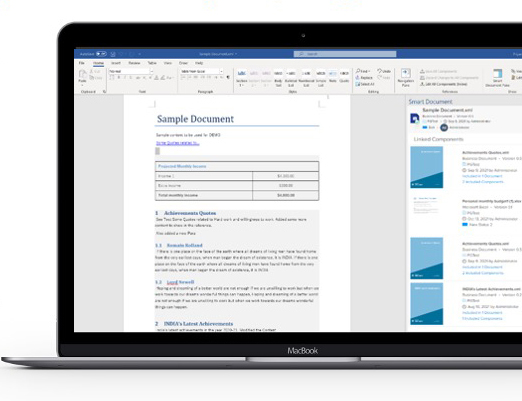
Task: Click Select All in Editing group
Action: tap(365, 84)
